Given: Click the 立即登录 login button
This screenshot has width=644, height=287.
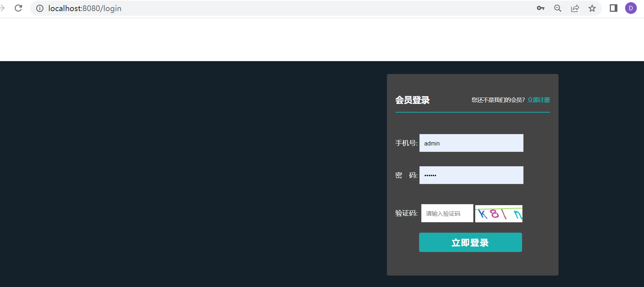Looking at the screenshot, I should point(471,242).
